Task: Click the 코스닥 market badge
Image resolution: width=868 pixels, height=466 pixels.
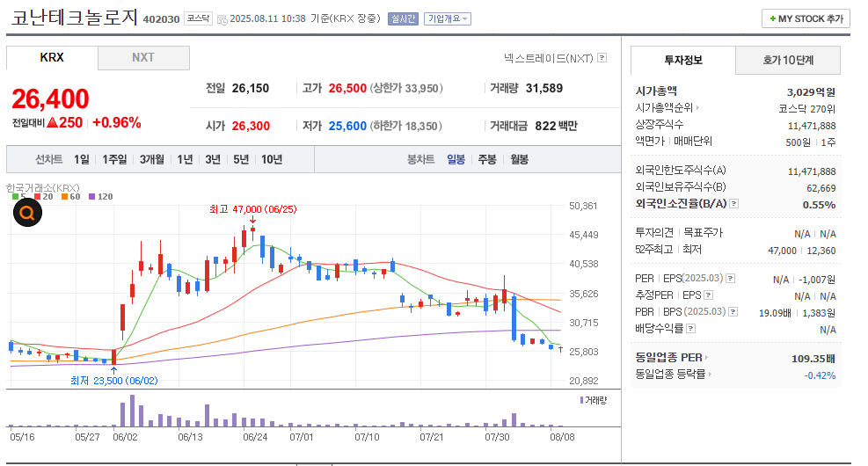Action: (x=198, y=18)
